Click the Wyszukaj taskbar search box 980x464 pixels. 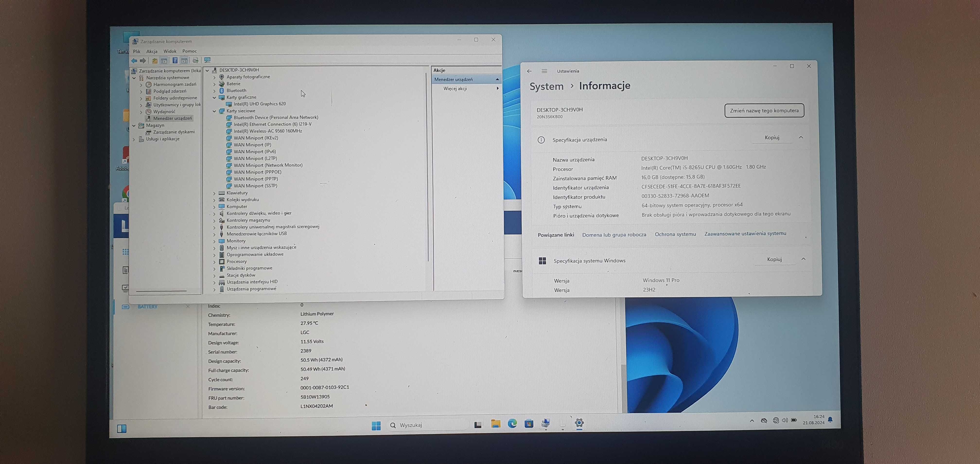(427, 425)
